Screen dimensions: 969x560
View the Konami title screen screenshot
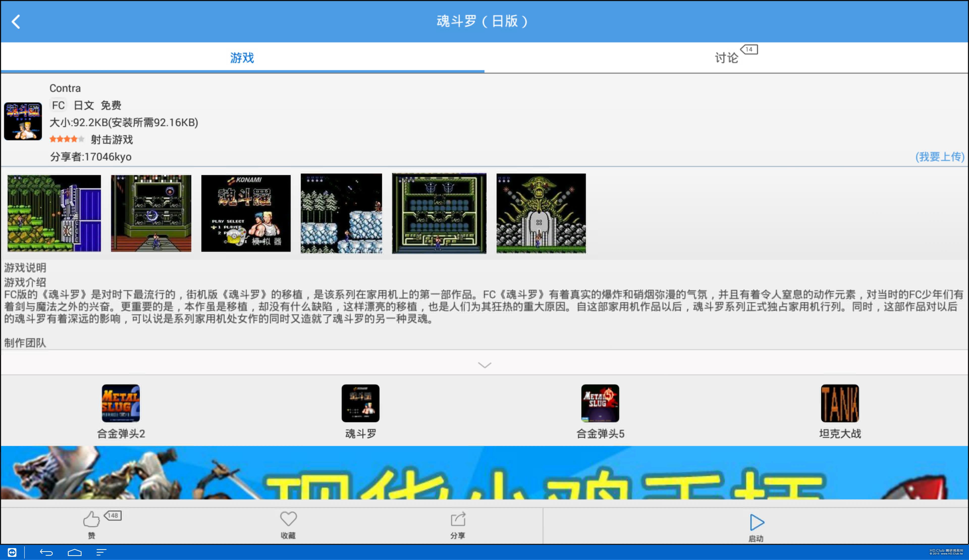(246, 213)
